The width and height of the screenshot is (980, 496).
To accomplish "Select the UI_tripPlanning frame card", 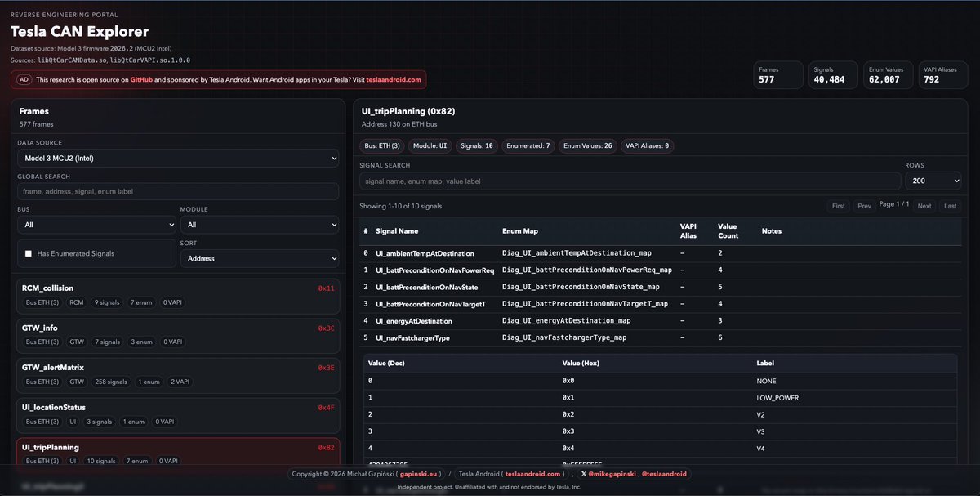I will 178,455.
